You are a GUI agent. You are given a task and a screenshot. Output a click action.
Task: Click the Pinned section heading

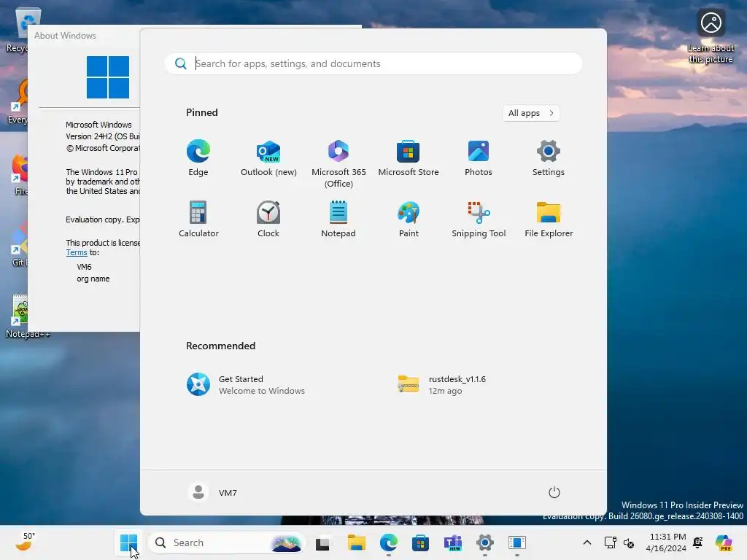202,112
